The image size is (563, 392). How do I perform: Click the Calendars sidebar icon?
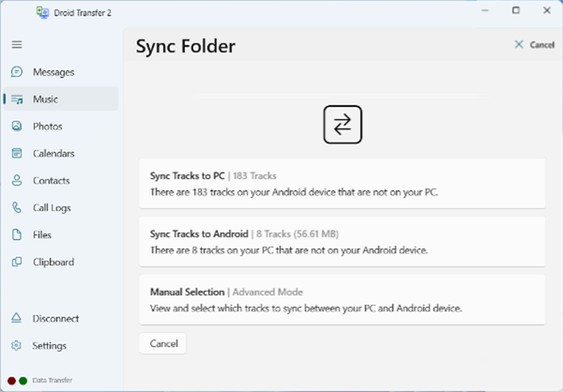click(x=16, y=153)
